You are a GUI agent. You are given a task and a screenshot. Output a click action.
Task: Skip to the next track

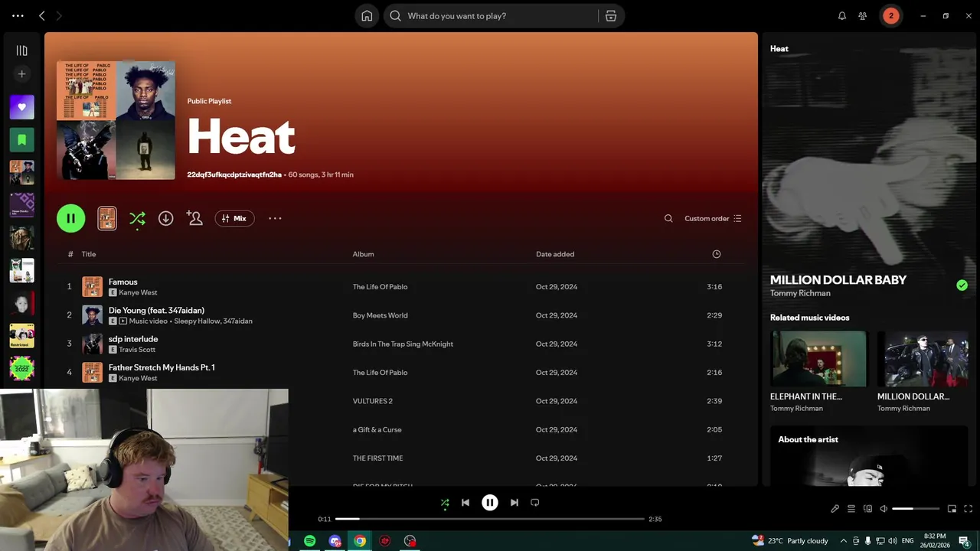point(514,503)
